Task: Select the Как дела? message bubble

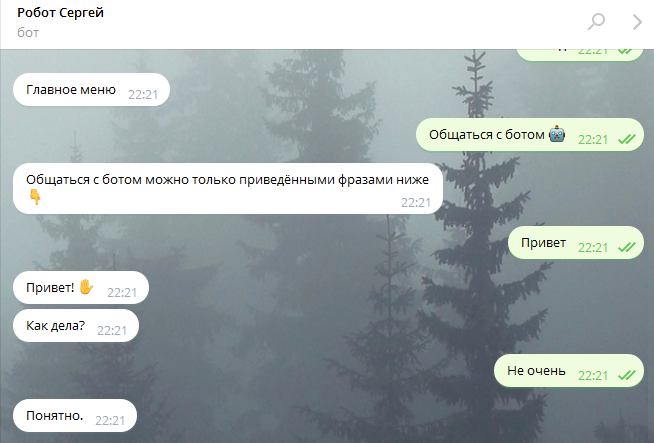Action: (x=76, y=325)
